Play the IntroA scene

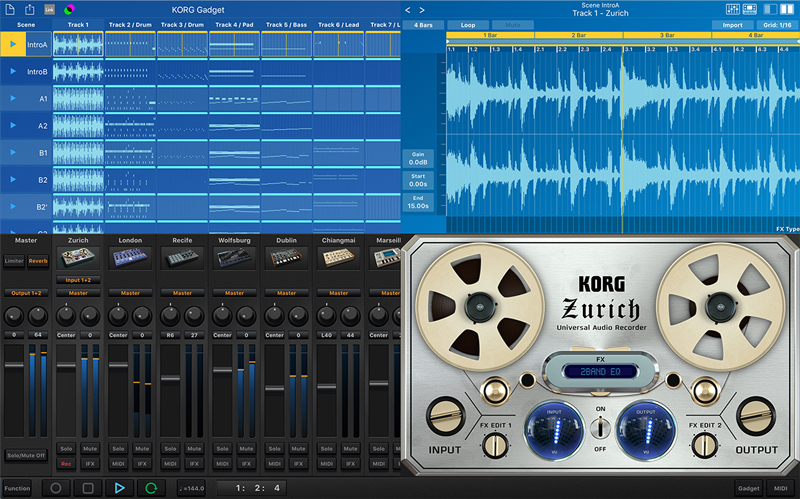click(x=13, y=44)
